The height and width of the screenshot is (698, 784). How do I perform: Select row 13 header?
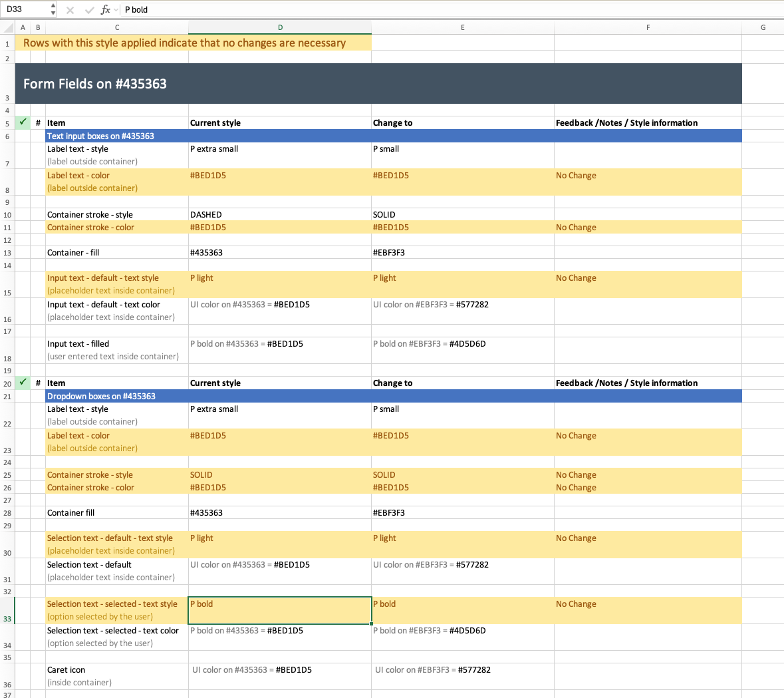click(7, 253)
